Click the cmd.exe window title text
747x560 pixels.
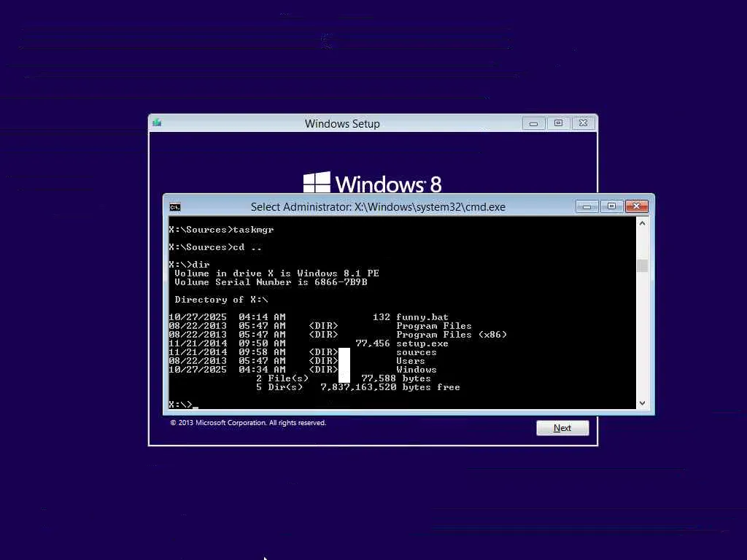pyautogui.click(x=378, y=206)
